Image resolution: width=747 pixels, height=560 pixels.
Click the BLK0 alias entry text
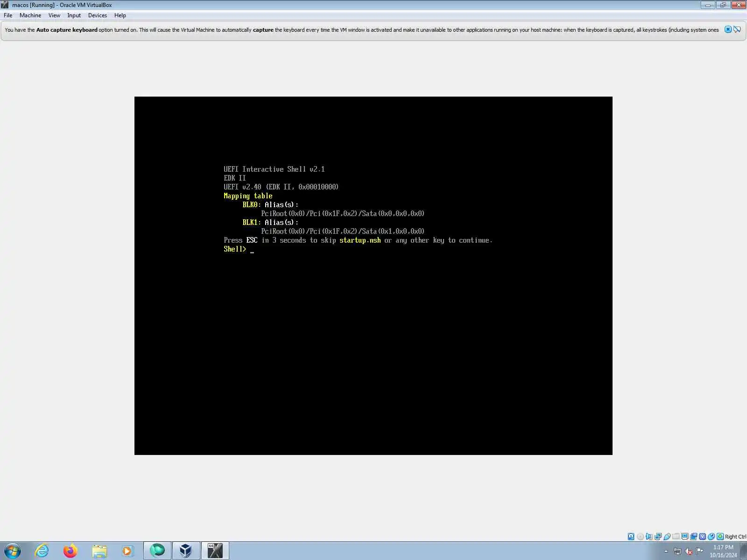pos(270,205)
